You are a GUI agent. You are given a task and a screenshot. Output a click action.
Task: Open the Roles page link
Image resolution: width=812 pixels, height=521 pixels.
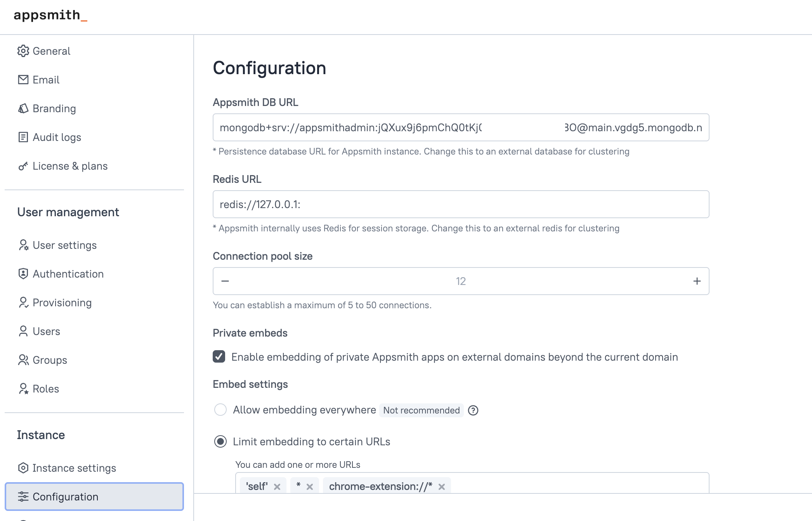click(46, 389)
